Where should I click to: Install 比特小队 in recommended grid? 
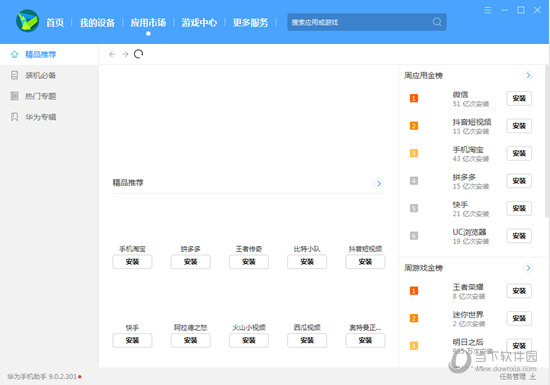(307, 262)
